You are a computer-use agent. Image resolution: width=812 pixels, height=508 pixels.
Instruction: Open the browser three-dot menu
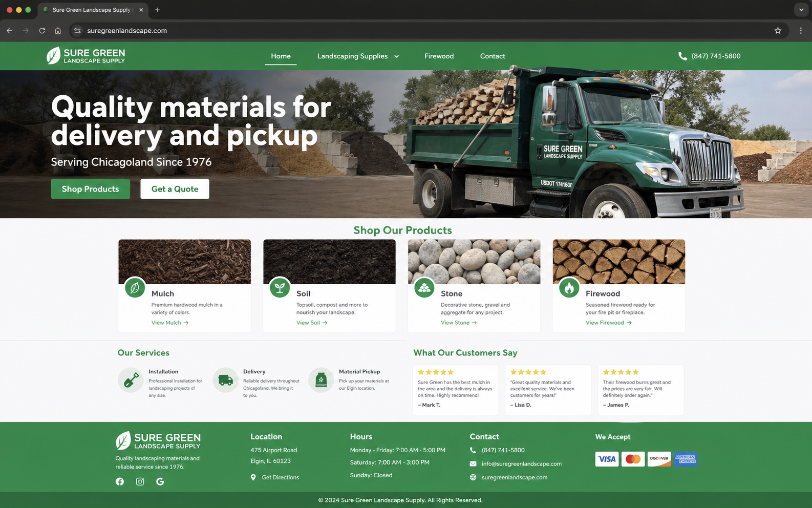[x=801, y=31]
